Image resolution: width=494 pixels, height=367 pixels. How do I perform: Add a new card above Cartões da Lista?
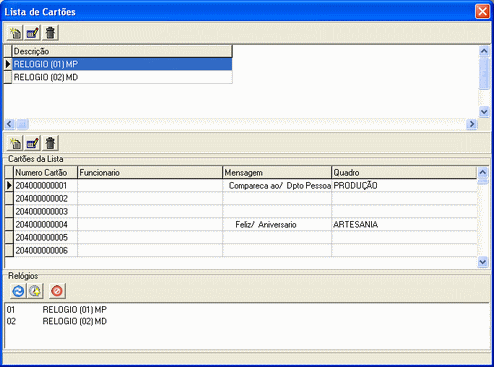click(15, 143)
